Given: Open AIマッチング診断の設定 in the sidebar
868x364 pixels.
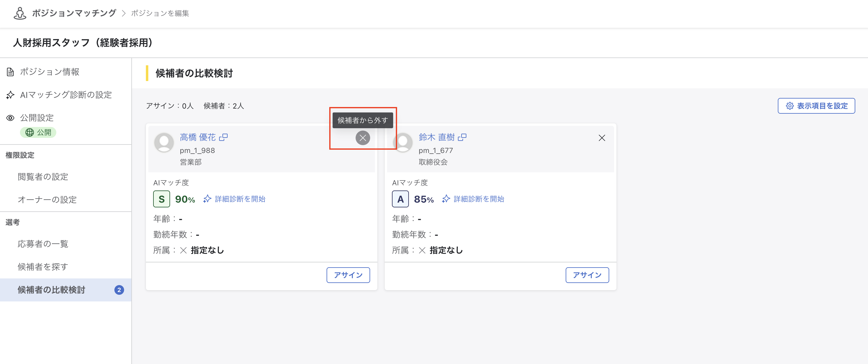Looking at the screenshot, I should (x=66, y=95).
